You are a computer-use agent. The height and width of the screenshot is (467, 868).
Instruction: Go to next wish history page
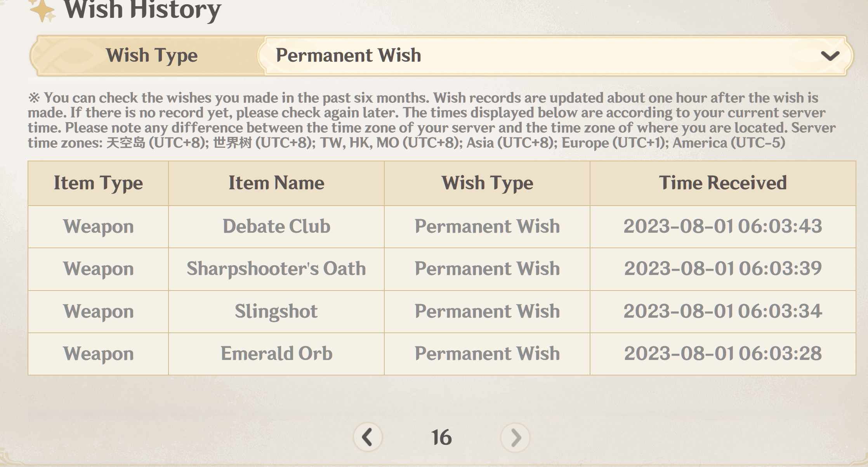tap(515, 438)
